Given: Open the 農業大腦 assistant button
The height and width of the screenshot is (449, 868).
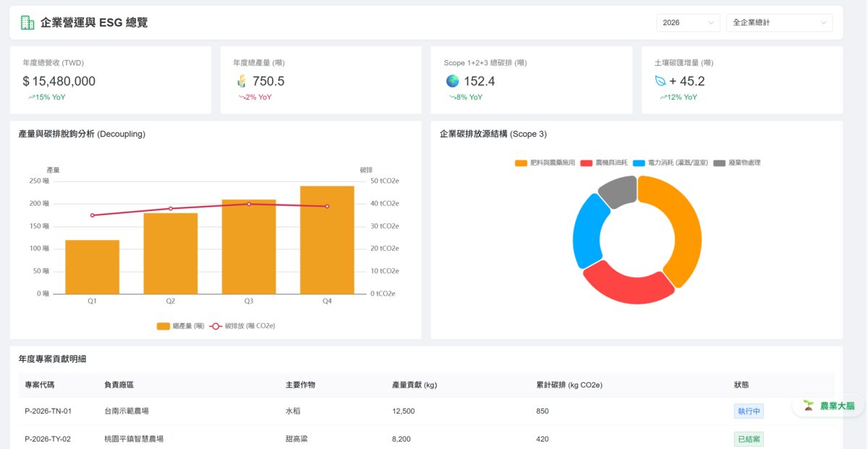Looking at the screenshot, I should [828, 406].
